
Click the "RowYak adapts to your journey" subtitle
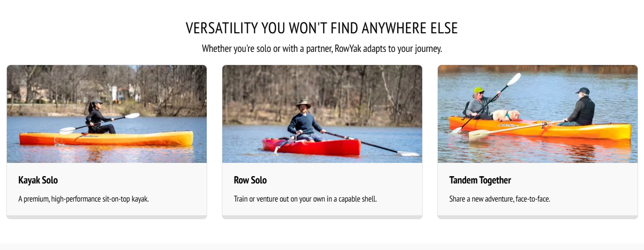click(322, 49)
